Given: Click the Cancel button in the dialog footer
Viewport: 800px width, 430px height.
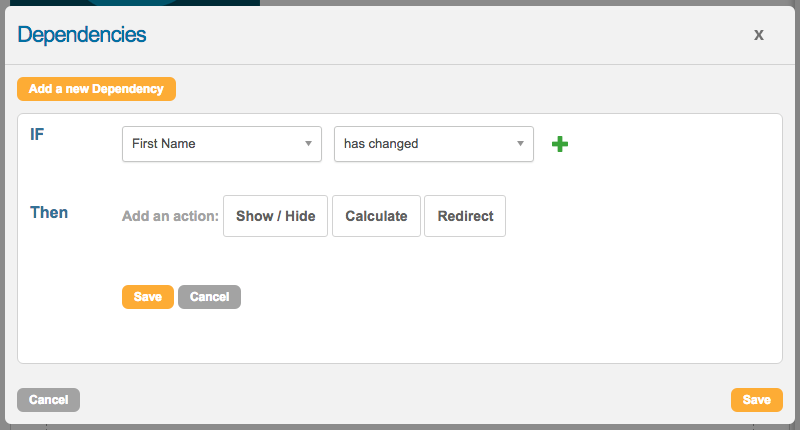Looking at the screenshot, I should [x=48, y=400].
